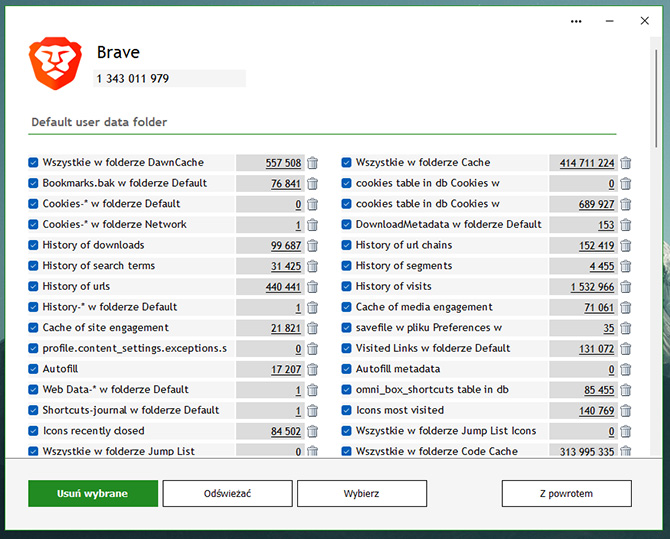Delete omni_box_shortcuts table entry via trash icon
670x539 pixels.
click(626, 390)
